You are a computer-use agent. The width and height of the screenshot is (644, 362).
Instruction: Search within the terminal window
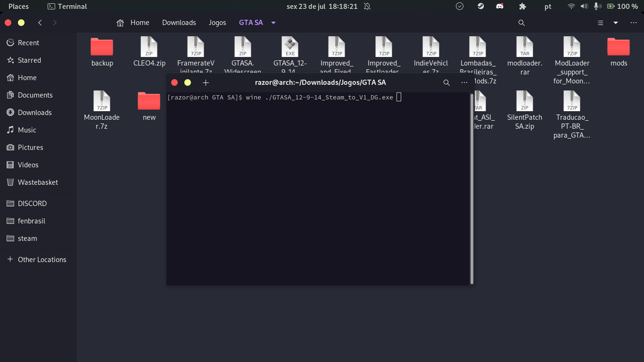pyautogui.click(x=446, y=82)
